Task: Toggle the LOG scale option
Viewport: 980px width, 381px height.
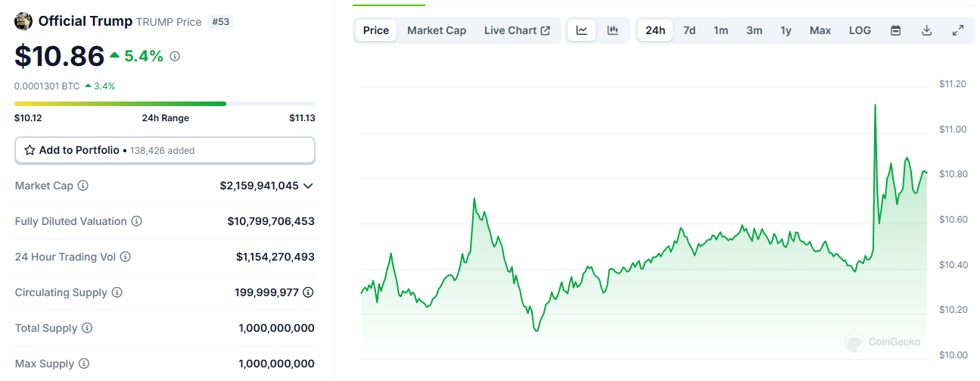Action: (860, 30)
